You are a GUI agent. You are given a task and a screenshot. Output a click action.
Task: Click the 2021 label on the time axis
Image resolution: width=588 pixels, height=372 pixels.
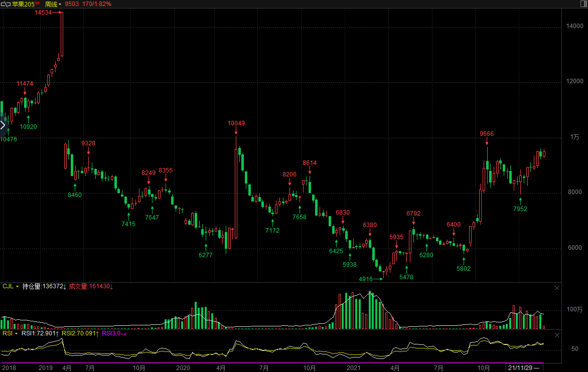(354, 368)
